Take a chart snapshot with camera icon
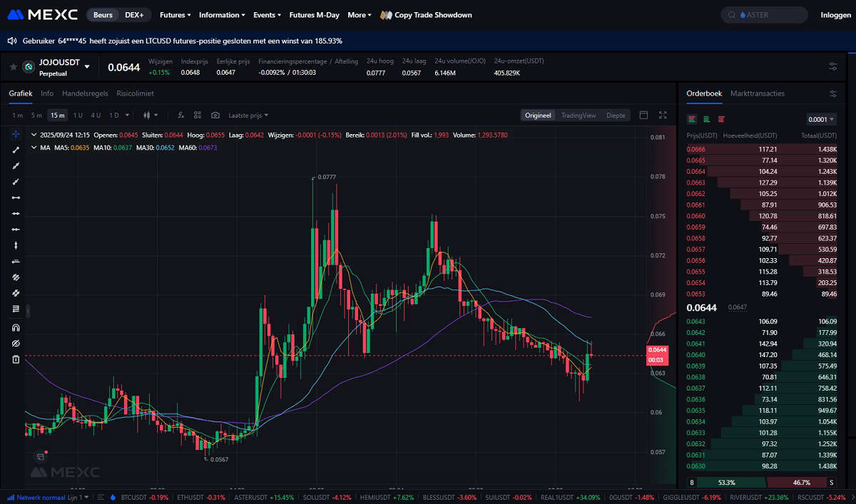Viewport: 856px width, 504px height. [215, 115]
